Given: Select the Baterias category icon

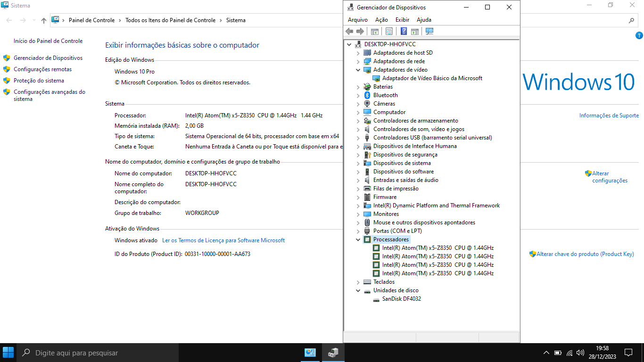Looking at the screenshot, I should click(x=367, y=87).
